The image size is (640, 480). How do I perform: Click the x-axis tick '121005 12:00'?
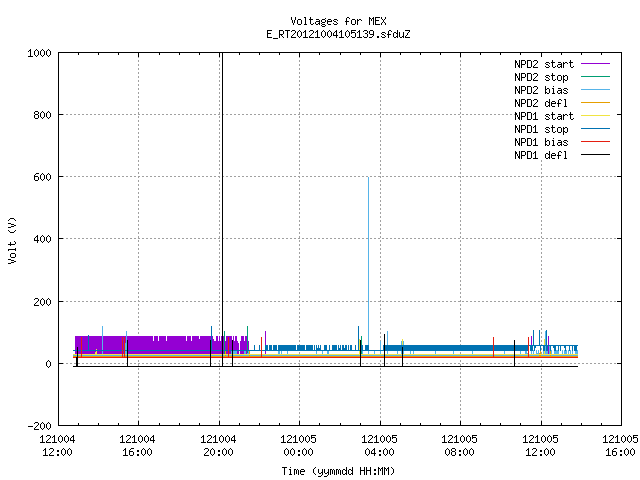click(x=540, y=446)
